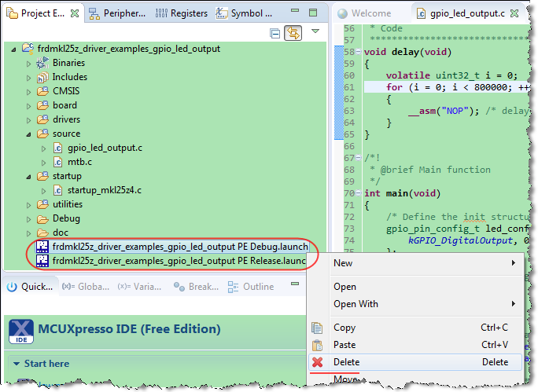Click the CMSIS folder icon

43,91
